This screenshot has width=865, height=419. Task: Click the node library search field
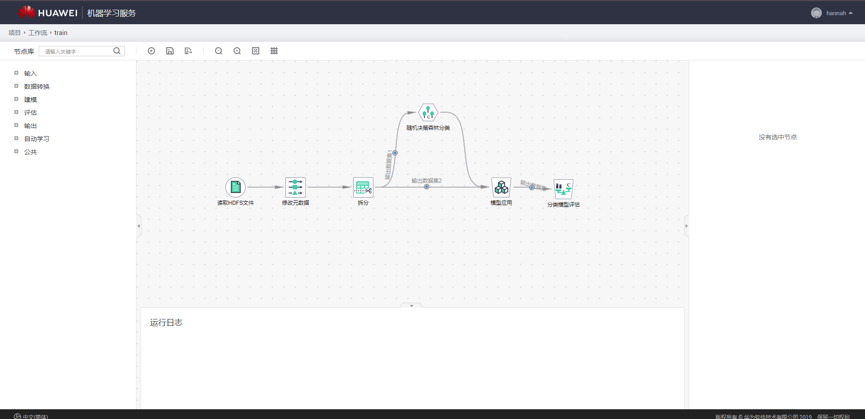point(77,51)
